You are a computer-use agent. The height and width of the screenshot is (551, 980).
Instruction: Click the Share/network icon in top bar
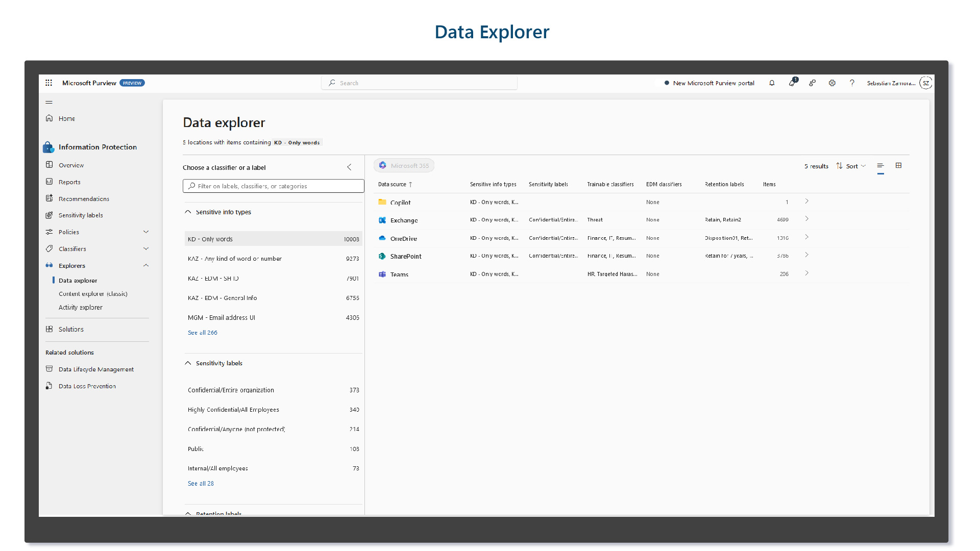[813, 82]
